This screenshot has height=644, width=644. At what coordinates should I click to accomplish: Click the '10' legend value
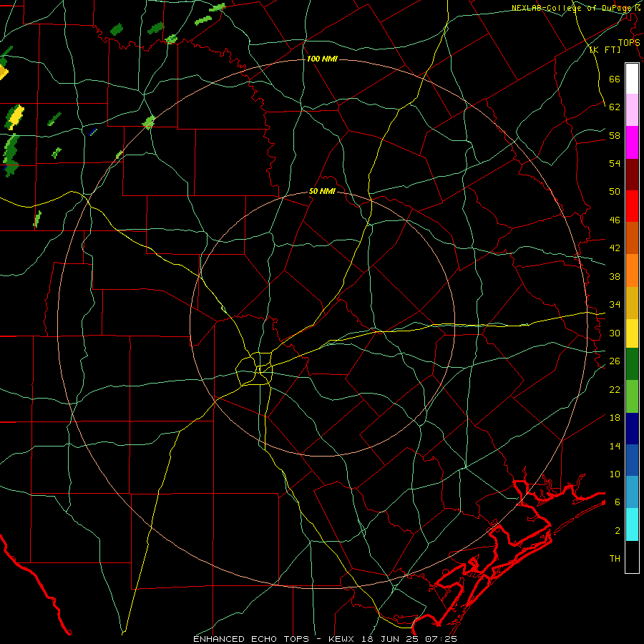[x=615, y=474]
